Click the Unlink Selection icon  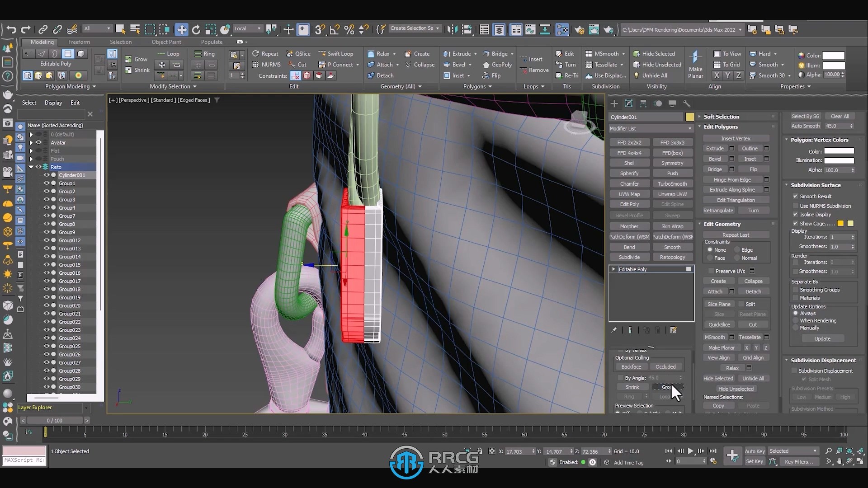57,29
